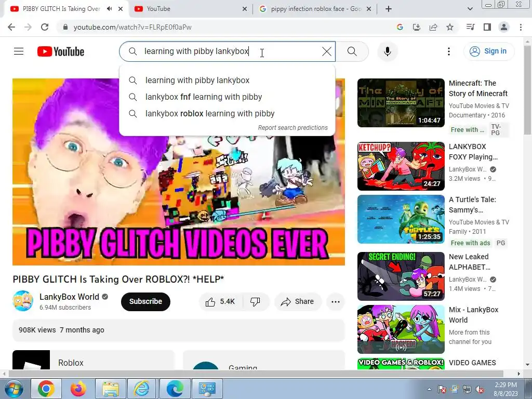The image size is (532, 399).
Task: Open New Leaked ALPHABET video thumbnail
Action: [401, 276]
